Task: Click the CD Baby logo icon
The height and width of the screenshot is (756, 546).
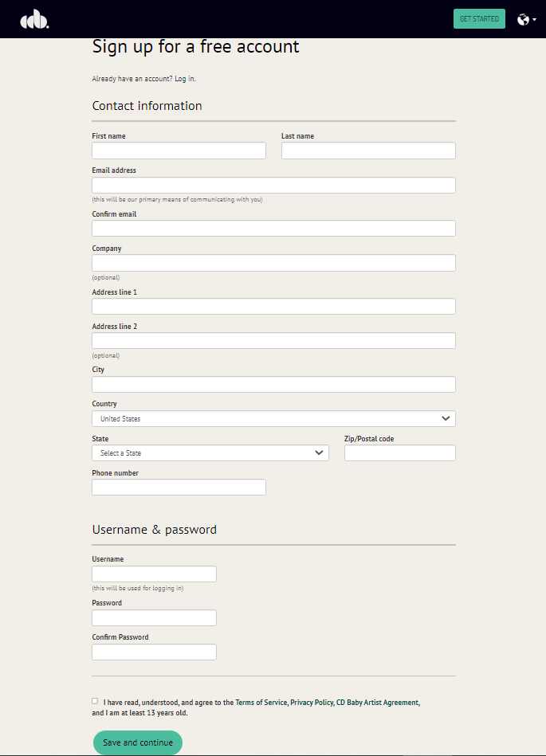Action: point(34,19)
